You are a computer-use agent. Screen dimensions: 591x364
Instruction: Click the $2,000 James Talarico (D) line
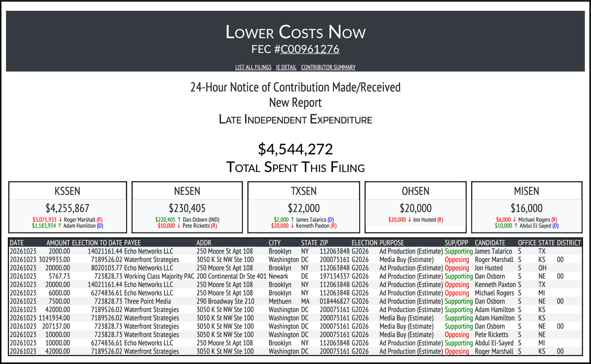coord(303,220)
